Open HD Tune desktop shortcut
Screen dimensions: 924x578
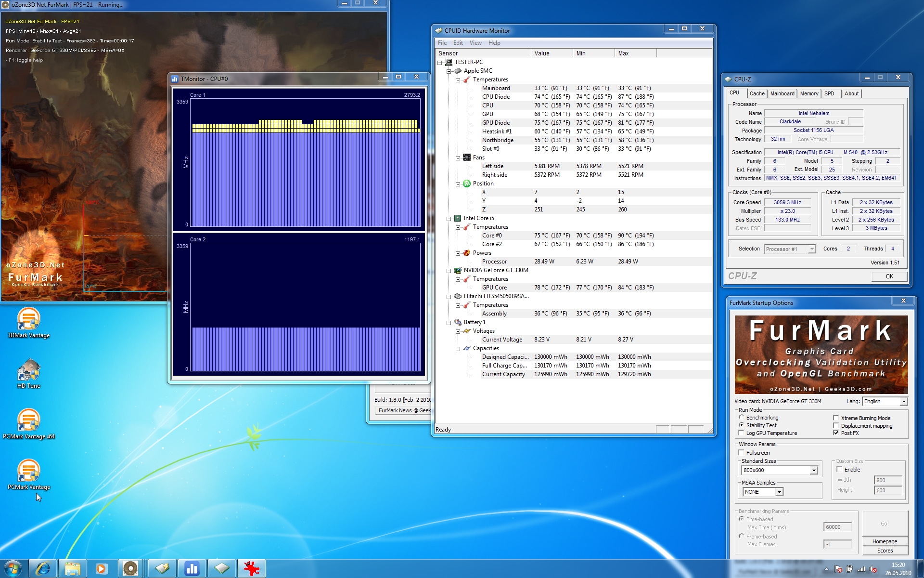click(x=28, y=373)
